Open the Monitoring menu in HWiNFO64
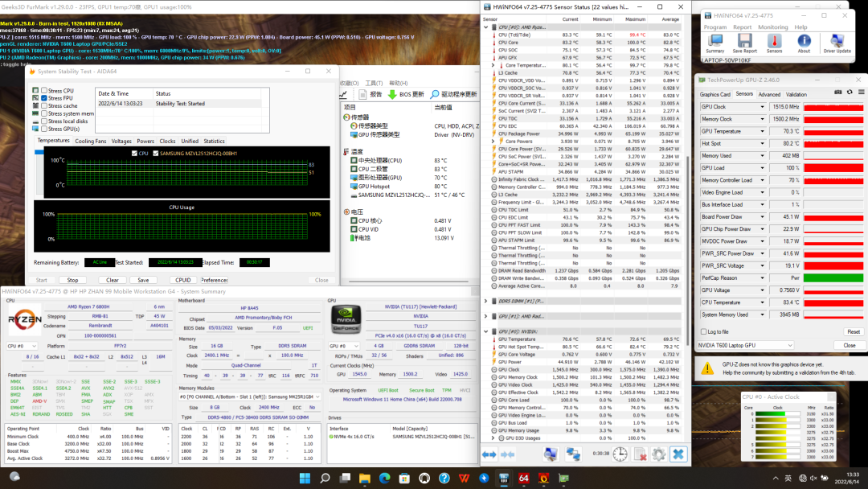This screenshot has height=489, width=868. 772,27
